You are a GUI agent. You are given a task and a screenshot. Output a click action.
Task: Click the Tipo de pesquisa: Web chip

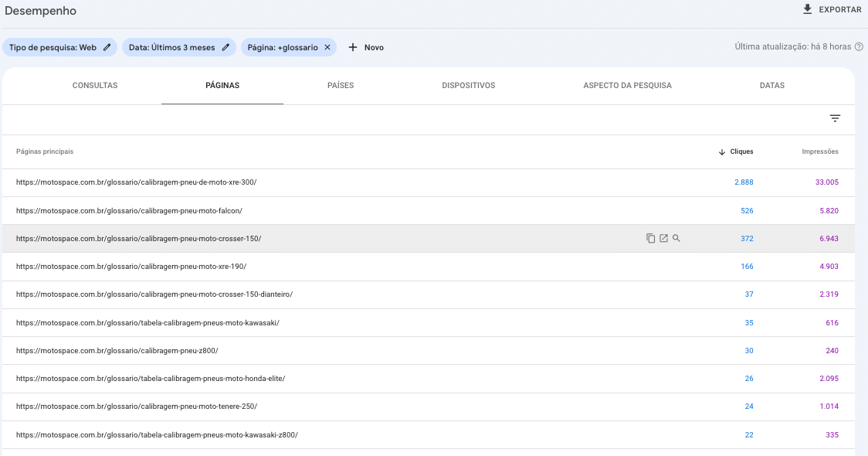(x=59, y=47)
